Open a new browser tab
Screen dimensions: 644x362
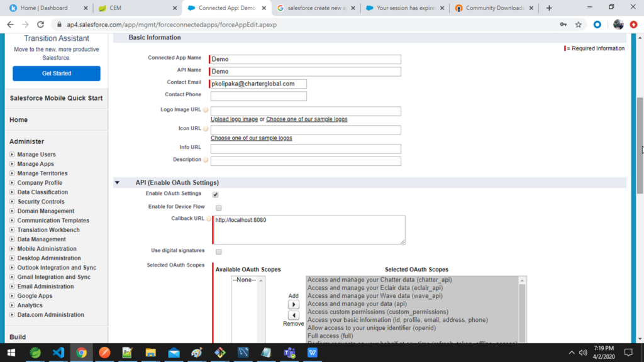[548, 8]
